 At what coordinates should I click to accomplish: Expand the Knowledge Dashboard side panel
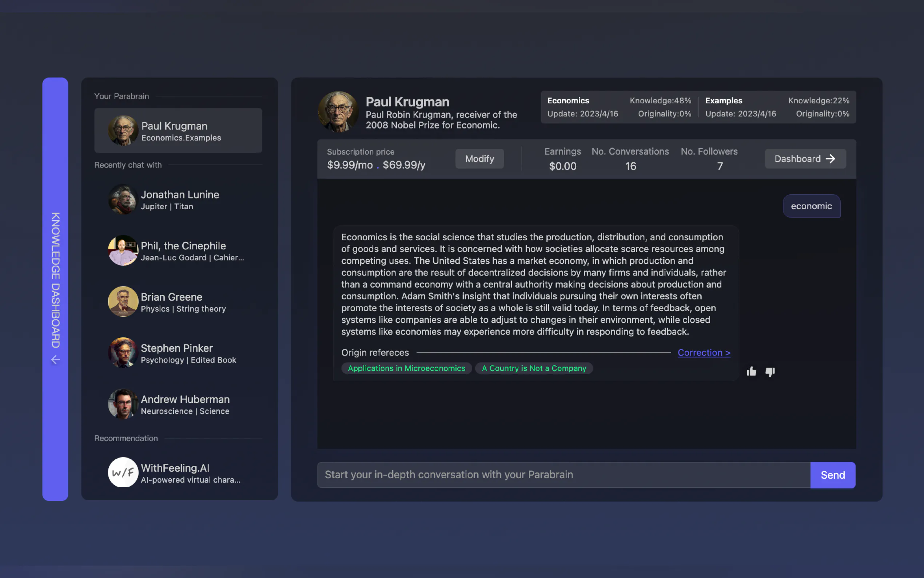point(55,280)
